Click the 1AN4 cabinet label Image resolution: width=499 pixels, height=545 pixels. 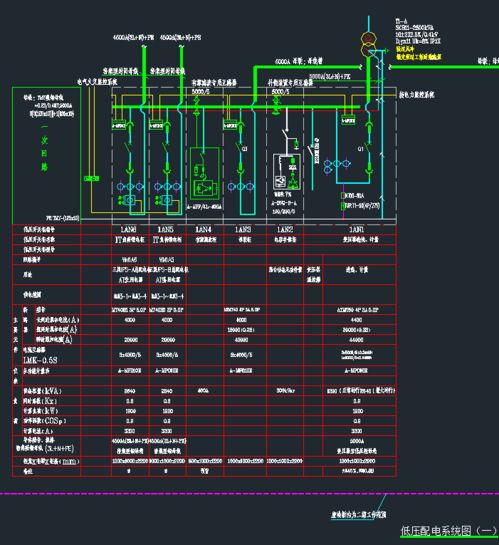click(x=203, y=229)
